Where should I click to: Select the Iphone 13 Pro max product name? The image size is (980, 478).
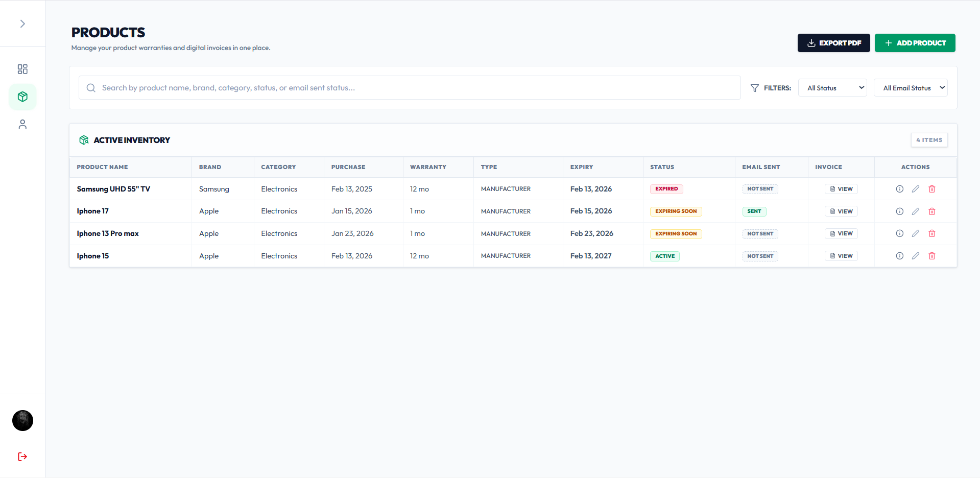coord(108,233)
